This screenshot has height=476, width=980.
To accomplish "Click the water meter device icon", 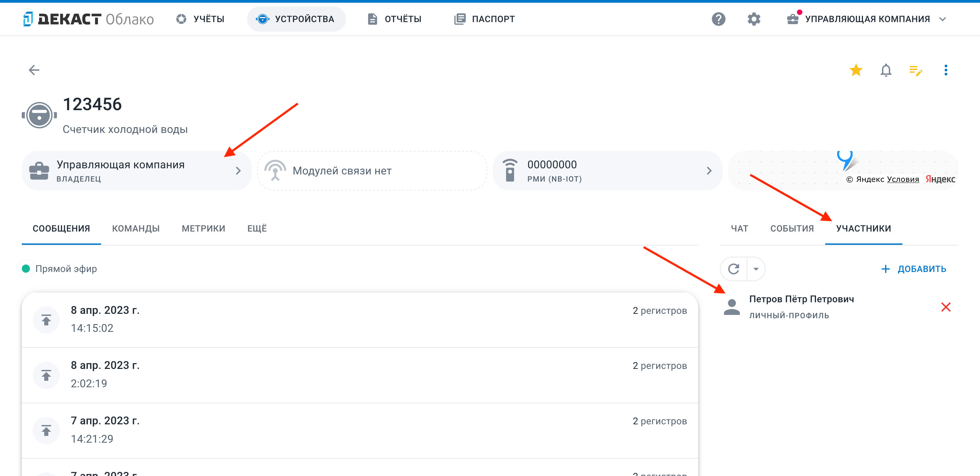I will (x=39, y=115).
